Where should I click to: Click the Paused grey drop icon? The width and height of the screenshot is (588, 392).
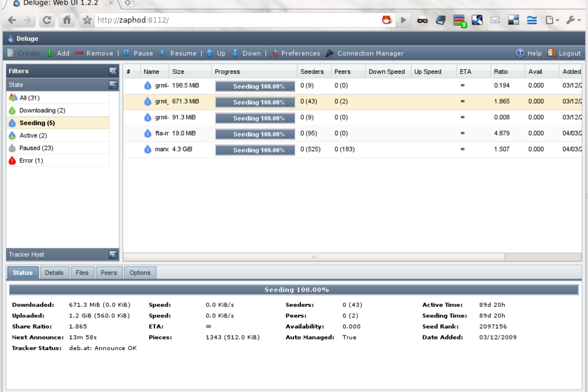tap(12, 148)
